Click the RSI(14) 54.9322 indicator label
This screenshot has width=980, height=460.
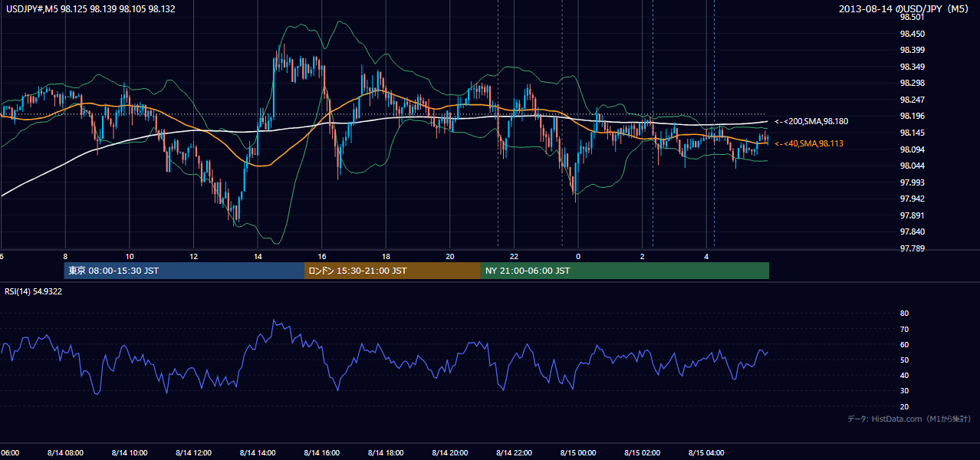click(34, 291)
